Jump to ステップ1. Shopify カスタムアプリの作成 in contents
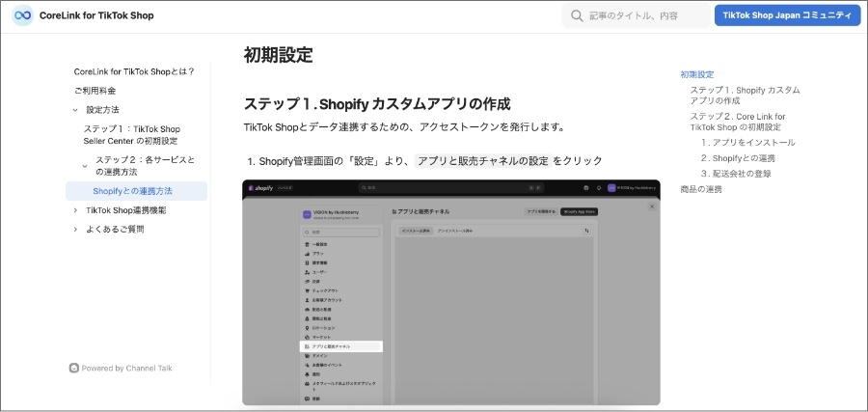The height and width of the screenshot is (412, 868). coord(745,96)
